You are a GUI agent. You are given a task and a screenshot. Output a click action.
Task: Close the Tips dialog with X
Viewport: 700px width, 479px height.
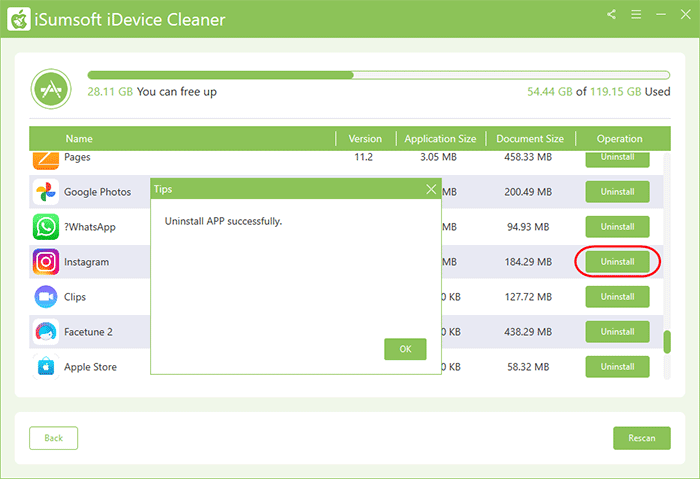431,189
